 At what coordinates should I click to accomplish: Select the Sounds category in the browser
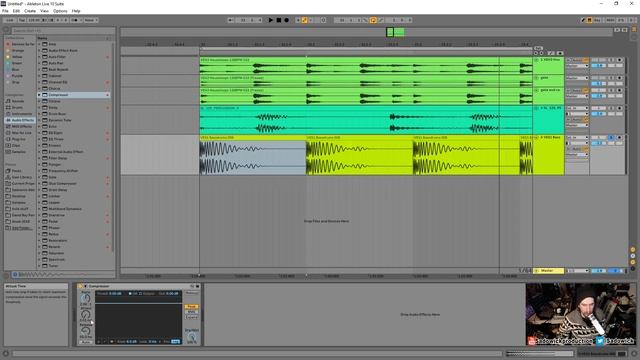pos(18,101)
